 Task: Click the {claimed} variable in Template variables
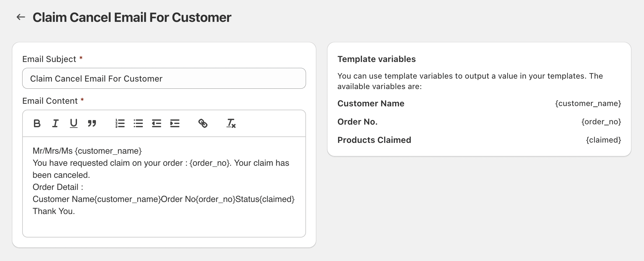click(x=603, y=140)
